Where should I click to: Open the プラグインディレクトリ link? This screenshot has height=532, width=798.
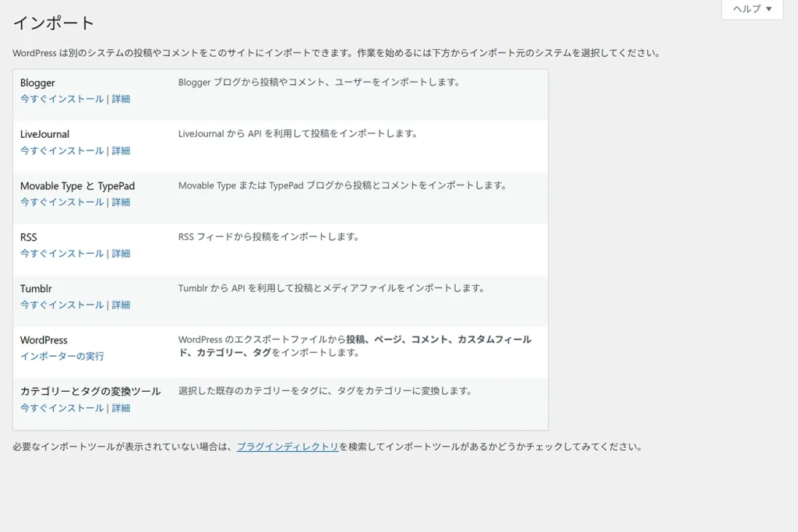pos(287,447)
